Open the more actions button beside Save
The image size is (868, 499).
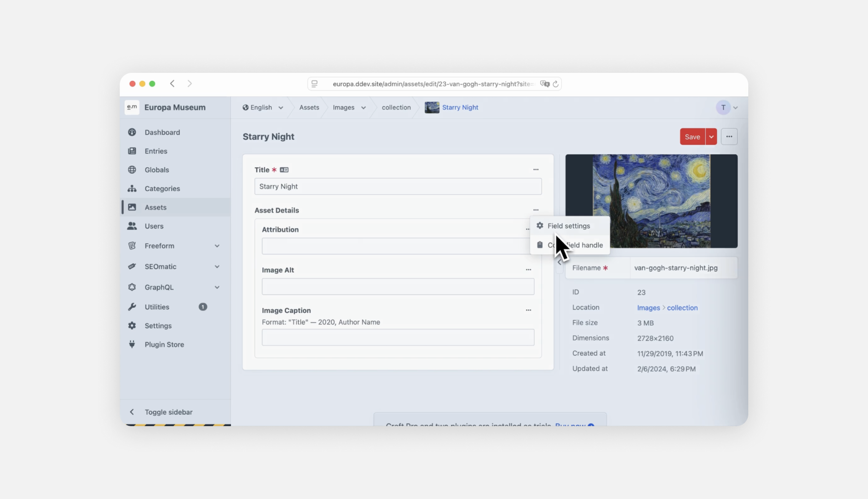click(x=729, y=137)
